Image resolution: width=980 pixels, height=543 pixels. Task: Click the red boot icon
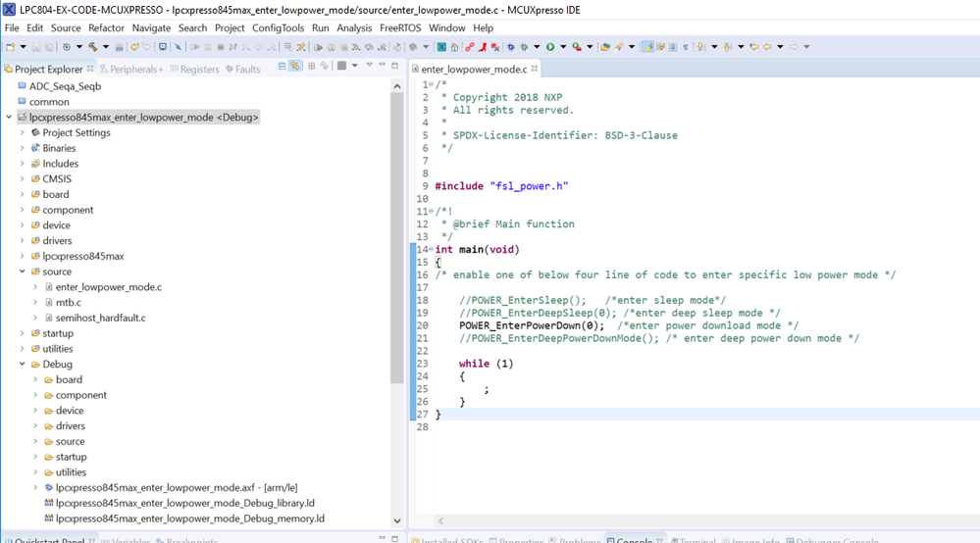[483, 47]
